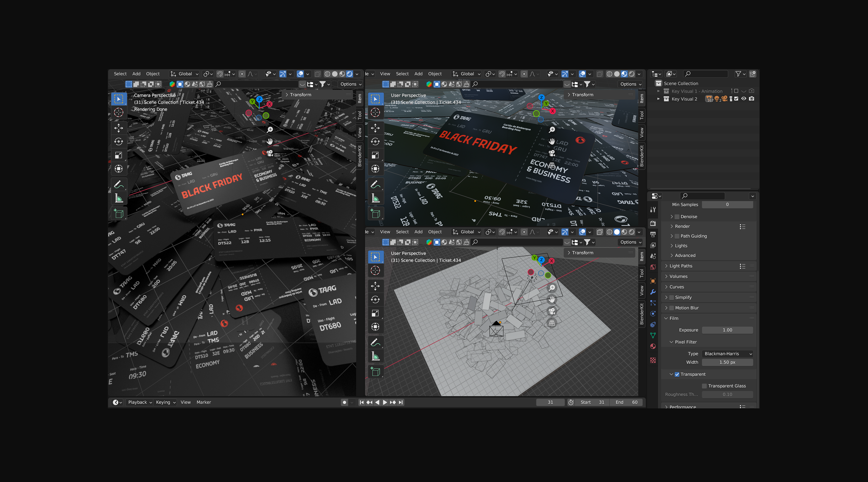
Task: Expand the Light Paths panel
Action: 666,266
